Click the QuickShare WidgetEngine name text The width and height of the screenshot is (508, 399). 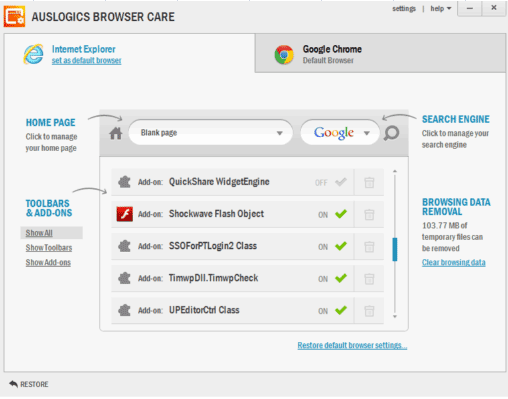pos(219,182)
